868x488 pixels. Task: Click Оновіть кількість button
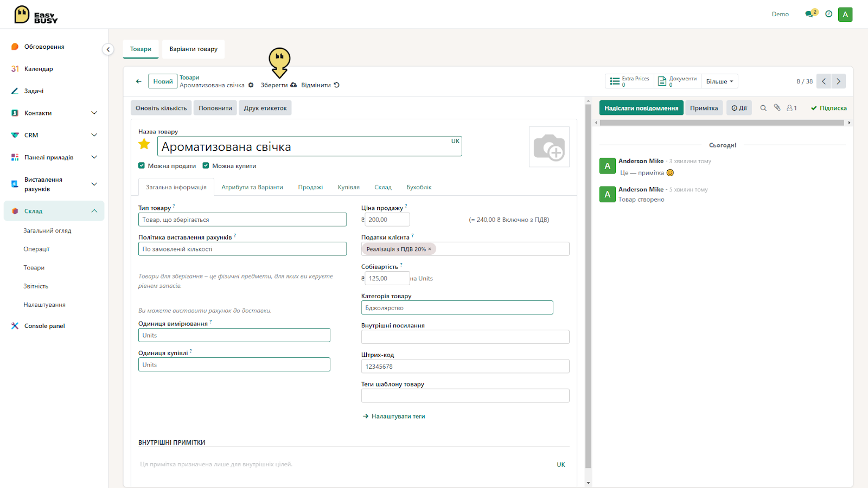[x=161, y=108]
